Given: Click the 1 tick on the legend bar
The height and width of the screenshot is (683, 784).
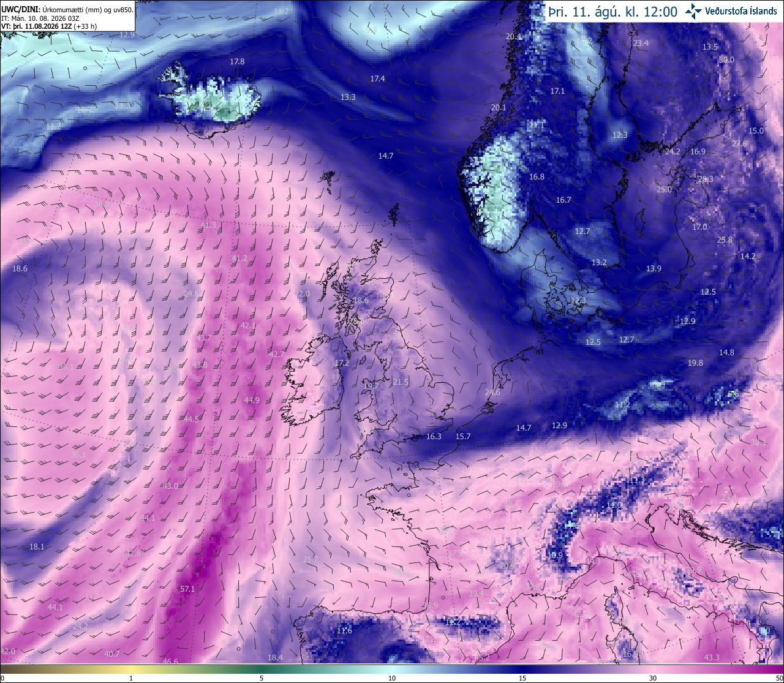Looking at the screenshot, I should [x=131, y=678].
